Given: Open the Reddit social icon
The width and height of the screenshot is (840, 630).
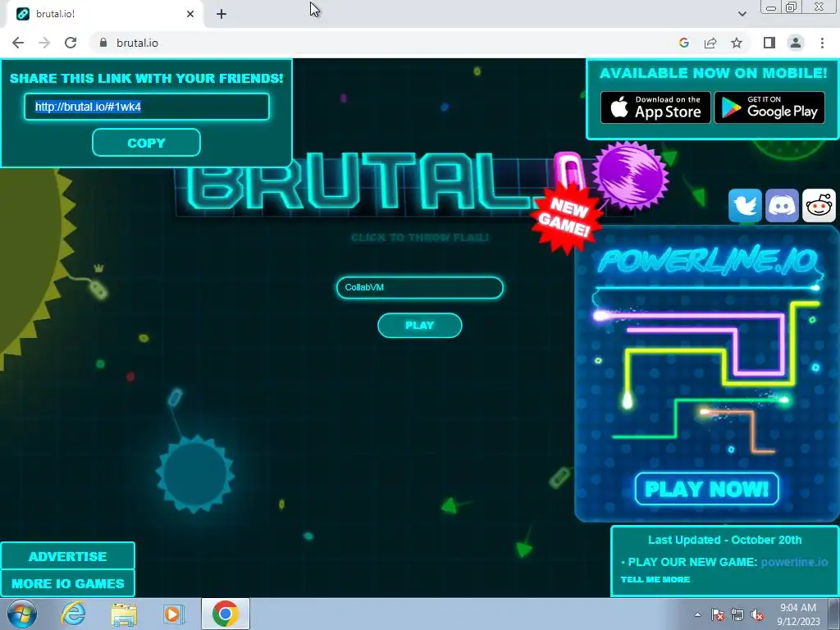Looking at the screenshot, I should [x=819, y=205].
